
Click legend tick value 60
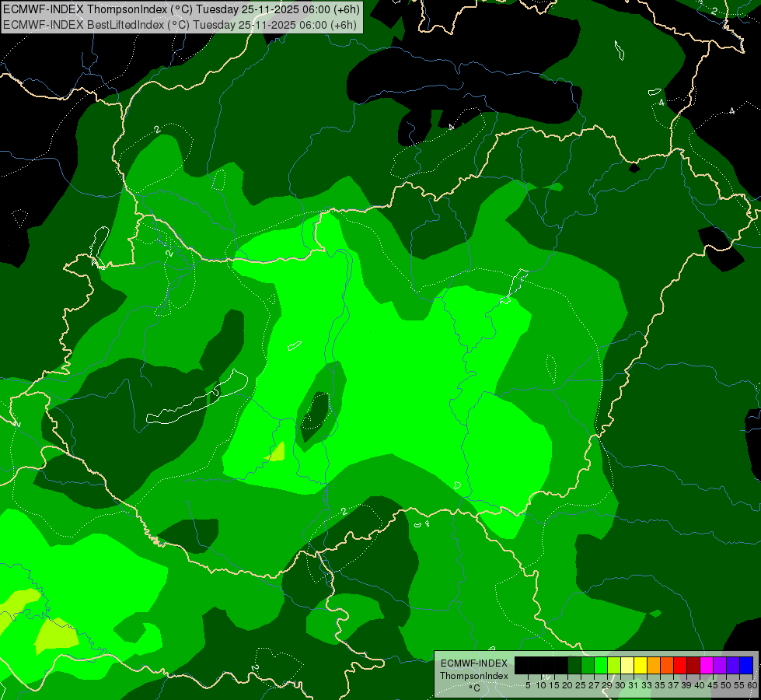tap(752, 685)
